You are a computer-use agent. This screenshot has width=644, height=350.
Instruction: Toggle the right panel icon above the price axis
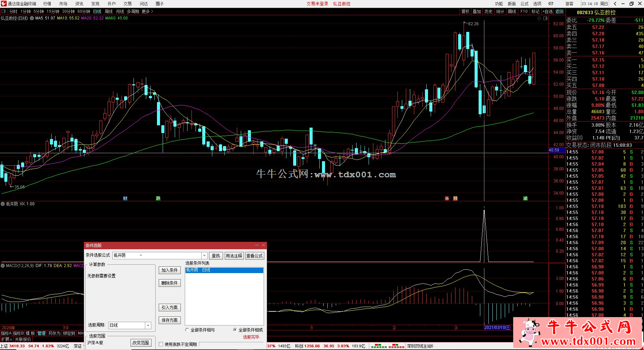pyautogui.click(x=545, y=18)
